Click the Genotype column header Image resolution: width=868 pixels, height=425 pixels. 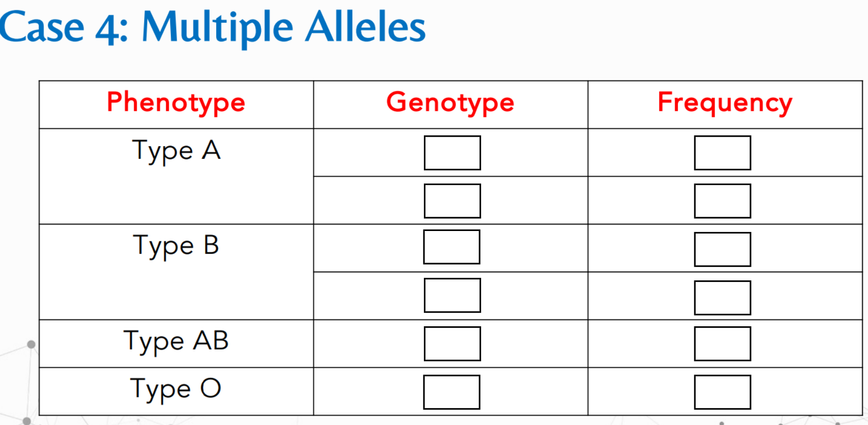(x=450, y=103)
